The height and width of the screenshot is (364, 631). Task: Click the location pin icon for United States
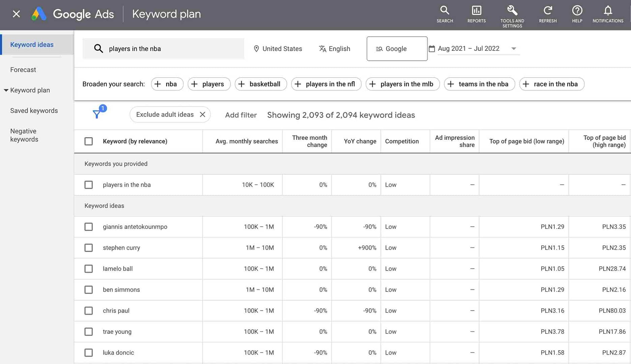(256, 49)
